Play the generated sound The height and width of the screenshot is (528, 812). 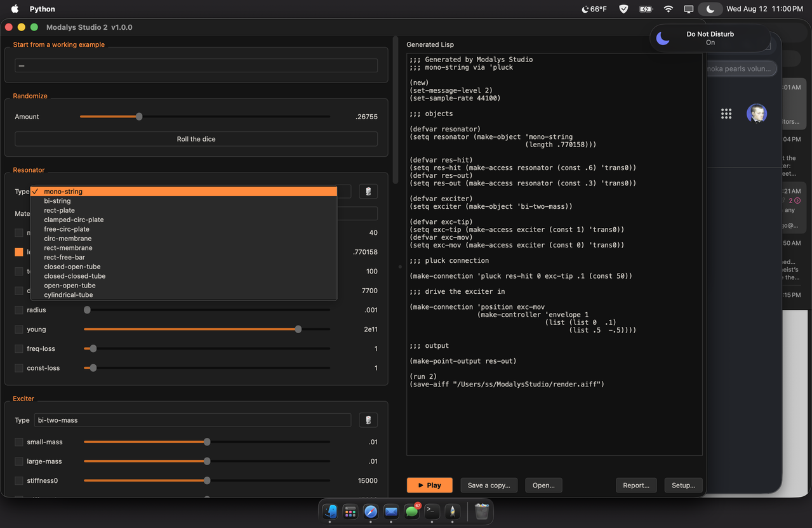pyautogui.click(x=429, y=485)
